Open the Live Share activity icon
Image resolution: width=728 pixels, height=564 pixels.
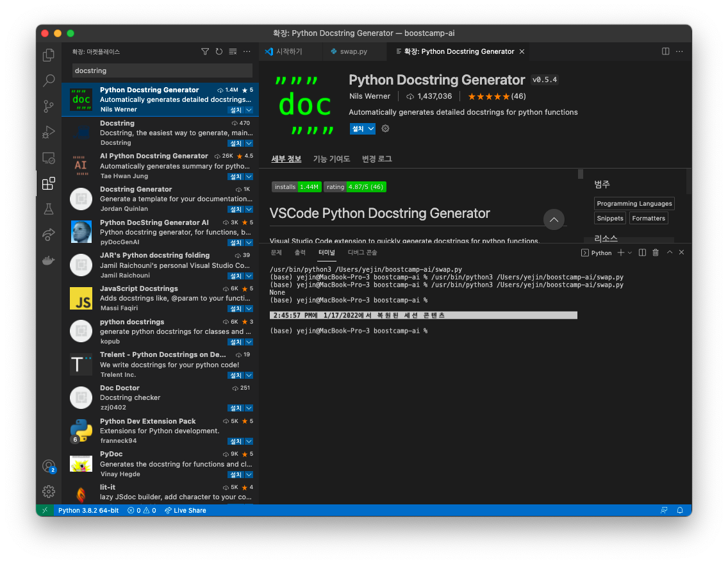tap(49, 235)
